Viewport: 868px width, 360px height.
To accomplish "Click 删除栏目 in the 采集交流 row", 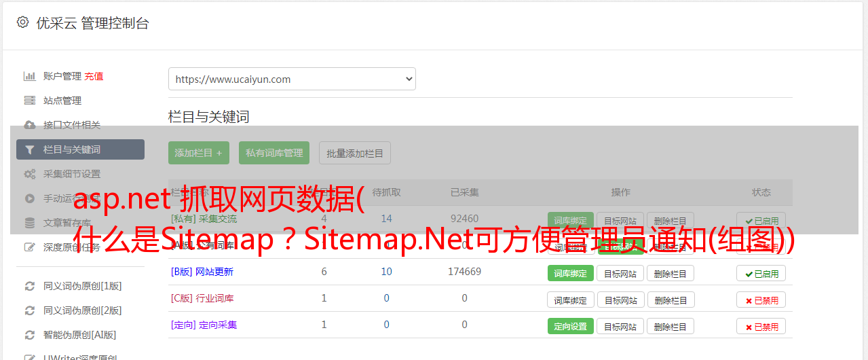I will tap(670, 221).
